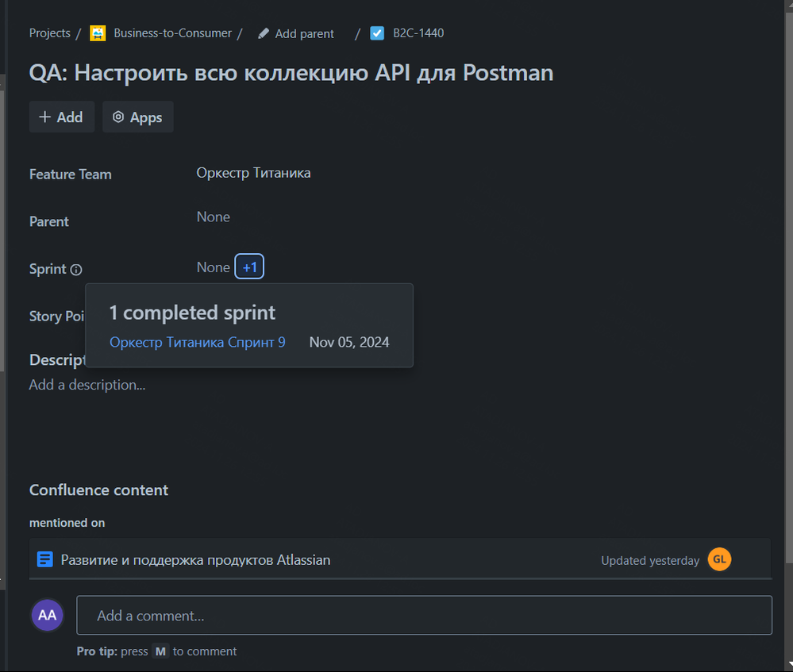Viewport: 793px width, 672px height.
Task: Click Feature Team value Оркестр Титаника
Action: point(253,173)
